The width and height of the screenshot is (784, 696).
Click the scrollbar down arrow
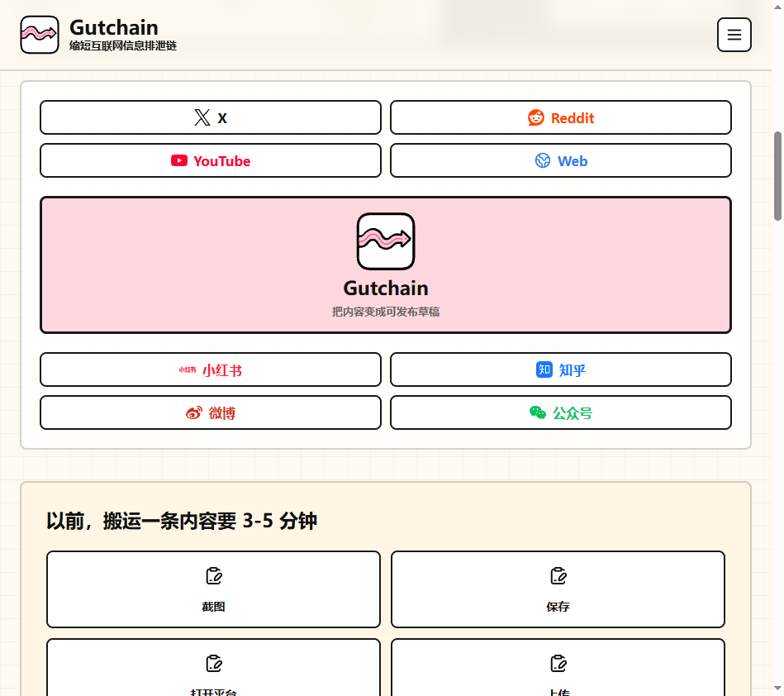pyautogui.click(x=777, y=689)
